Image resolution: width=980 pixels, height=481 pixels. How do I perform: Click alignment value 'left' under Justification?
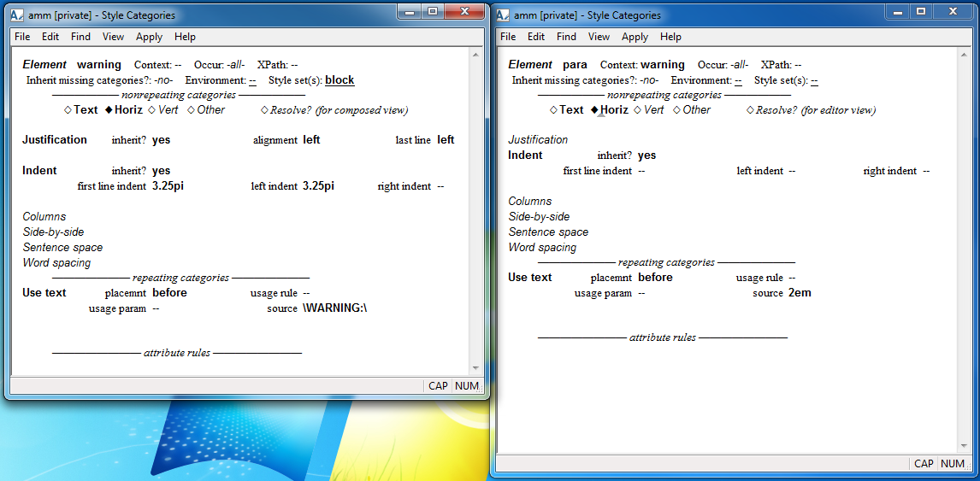tap(311, 140)
